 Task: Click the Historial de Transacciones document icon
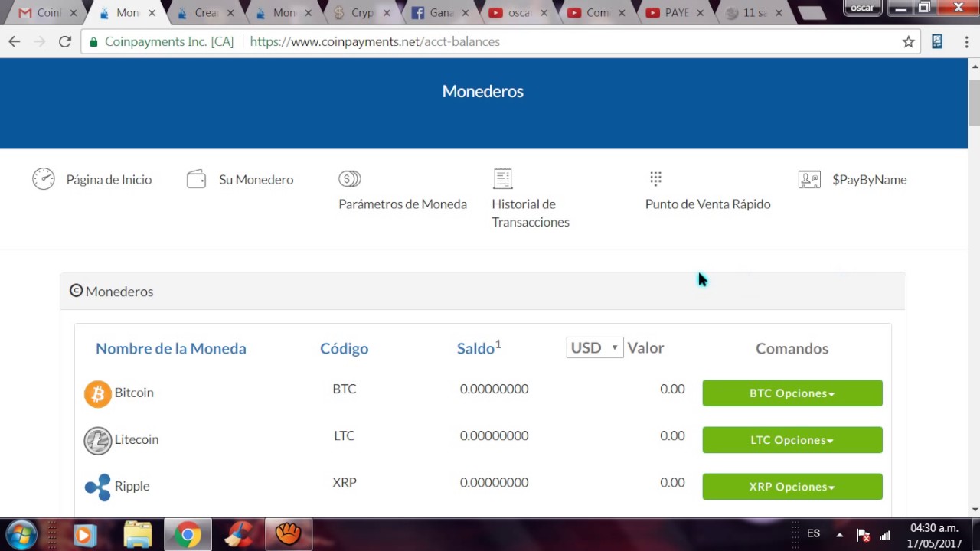pyautogui.click(x=502, y=179)
